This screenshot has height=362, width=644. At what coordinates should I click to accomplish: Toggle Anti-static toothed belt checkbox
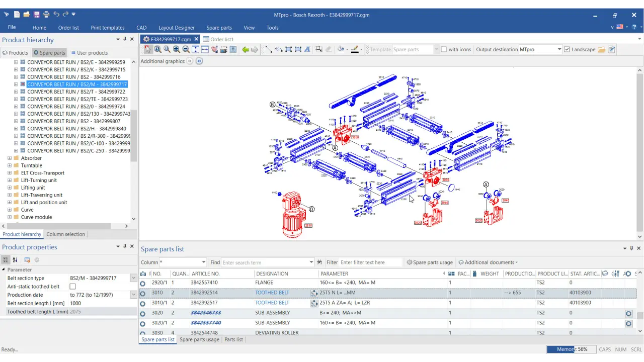click(x=72, y=287)
